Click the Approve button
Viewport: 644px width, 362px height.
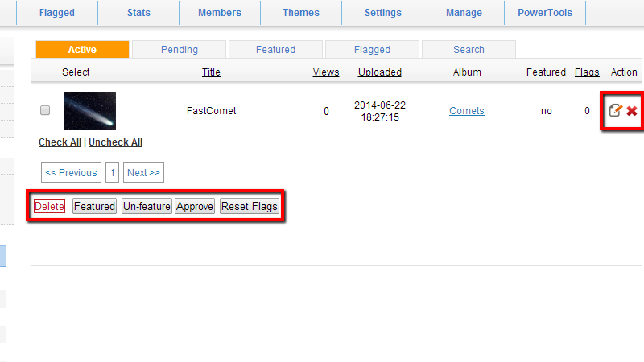click(195, 206)
